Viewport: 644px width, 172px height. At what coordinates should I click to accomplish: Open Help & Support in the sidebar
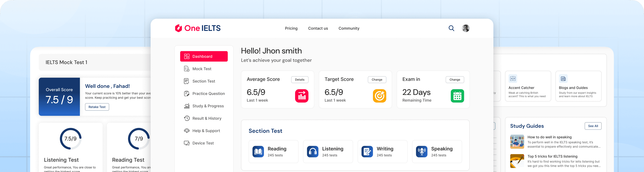204,131
